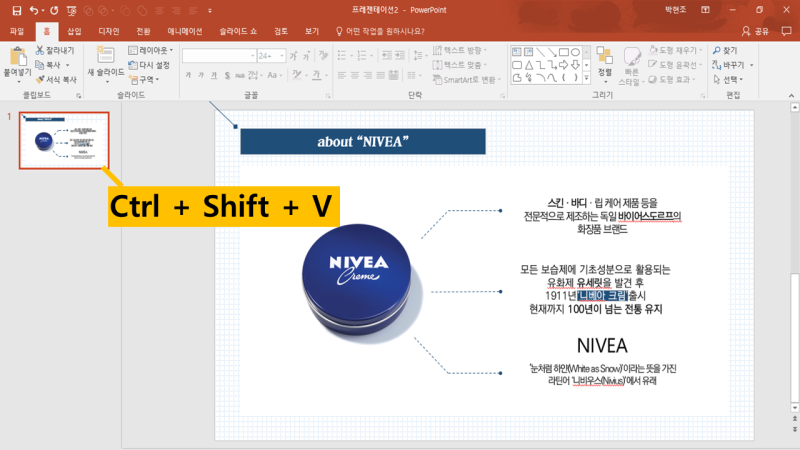The image size is (800, 450).
Task: Toggle underline formatting
Action: click(x=214, y=76)
